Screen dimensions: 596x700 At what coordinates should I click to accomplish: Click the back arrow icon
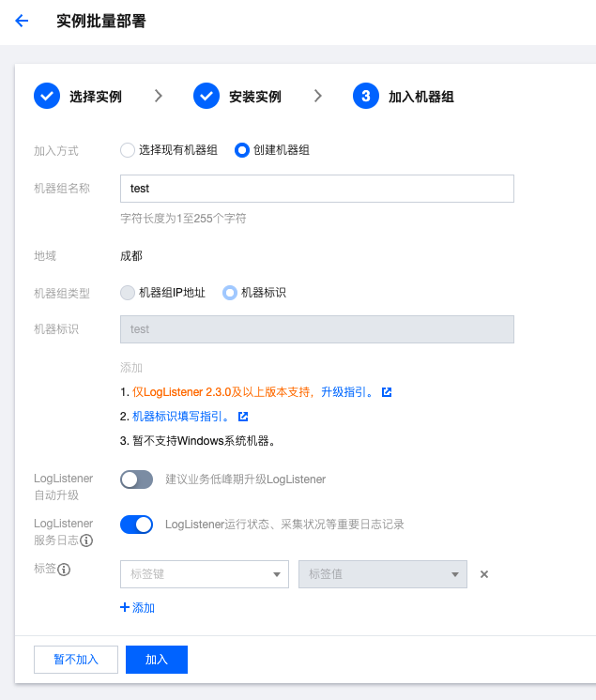22,21
